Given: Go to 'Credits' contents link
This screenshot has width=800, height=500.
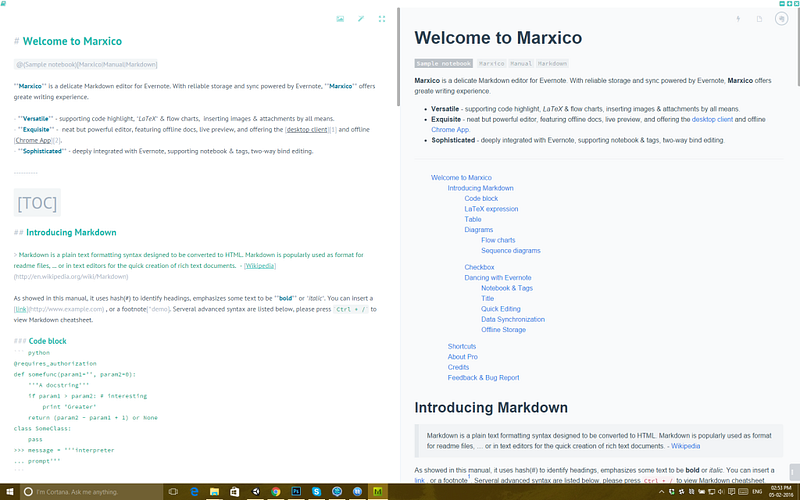Looking at the screenshot, I should click(458, 367).
